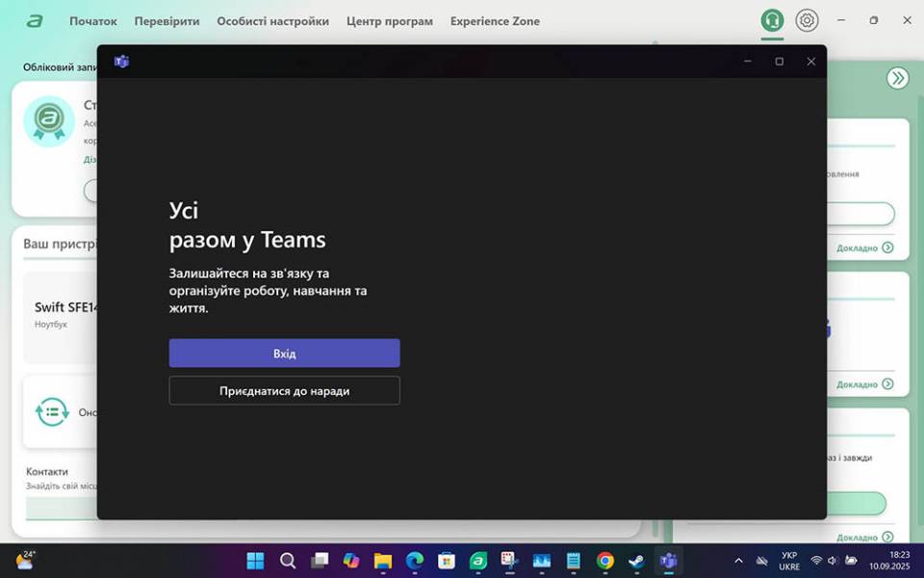Click the first Докладно link
The height and width of the screenshot is (578, 924).
coord(863,248)
